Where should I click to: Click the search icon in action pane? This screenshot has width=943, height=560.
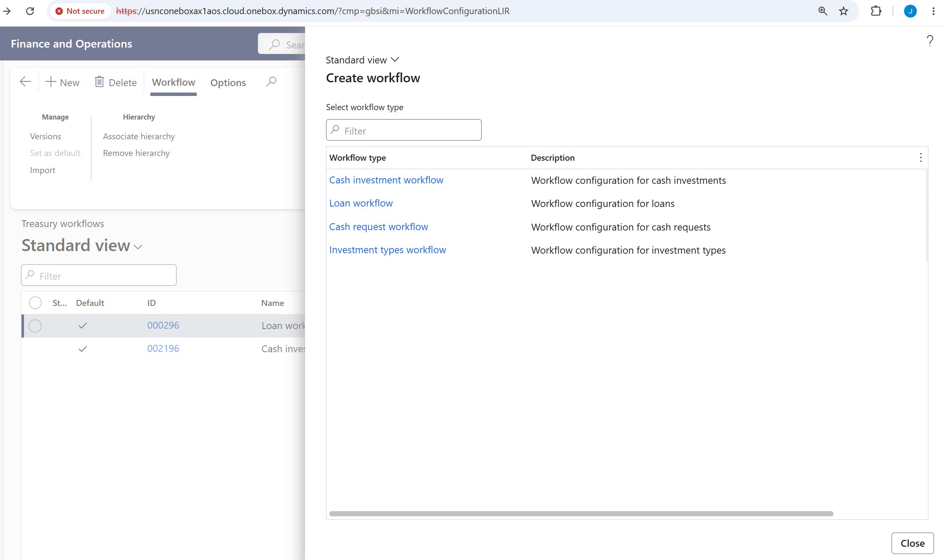point(271,82)
